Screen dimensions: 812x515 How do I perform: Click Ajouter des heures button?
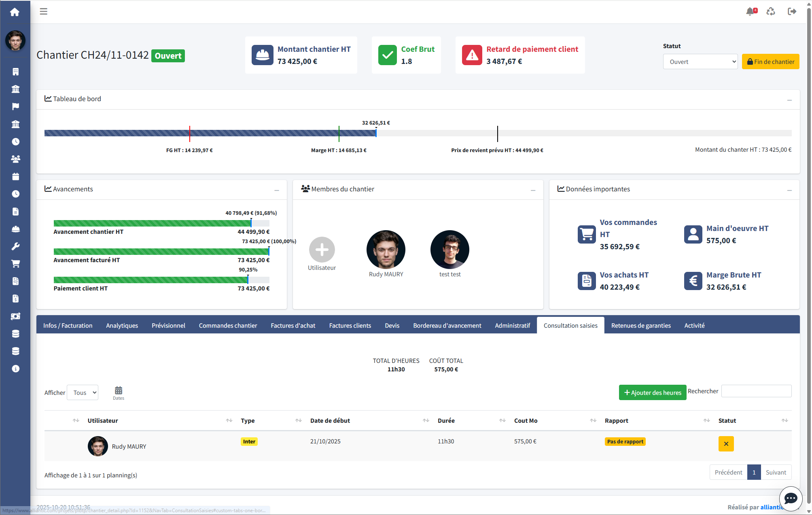click(x=652, y=393)
